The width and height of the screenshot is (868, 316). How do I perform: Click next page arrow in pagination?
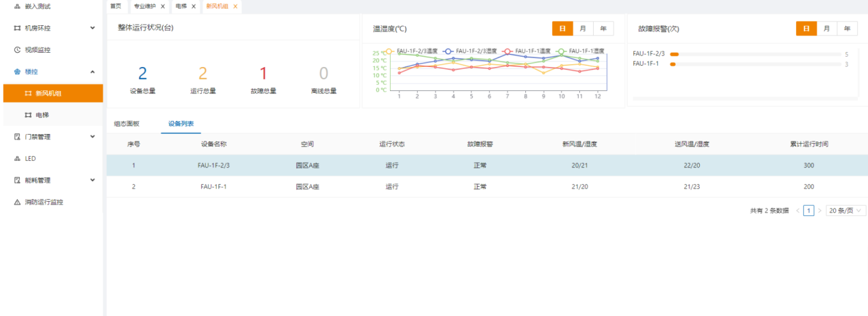(819, 211)
